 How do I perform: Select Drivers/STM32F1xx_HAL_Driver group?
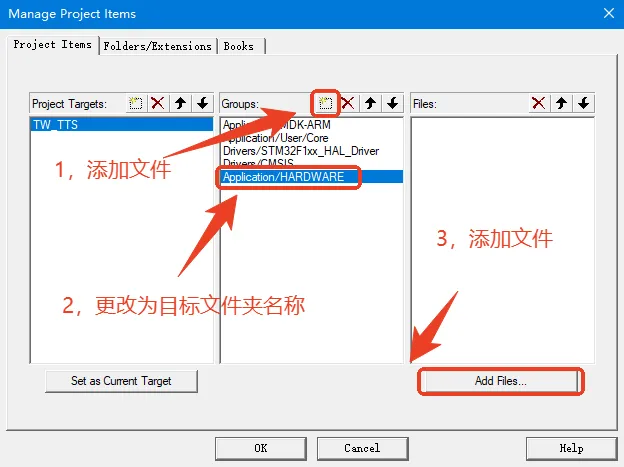[301, 151]
